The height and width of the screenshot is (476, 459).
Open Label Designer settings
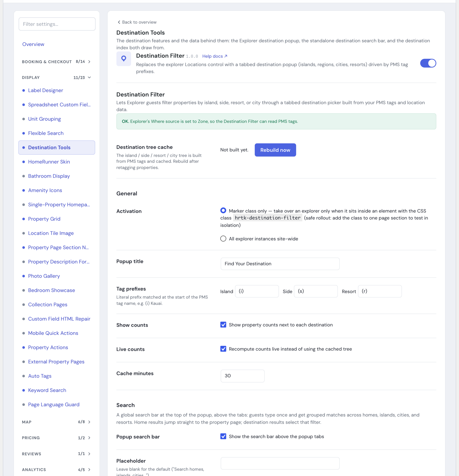[x=45, y=90]
